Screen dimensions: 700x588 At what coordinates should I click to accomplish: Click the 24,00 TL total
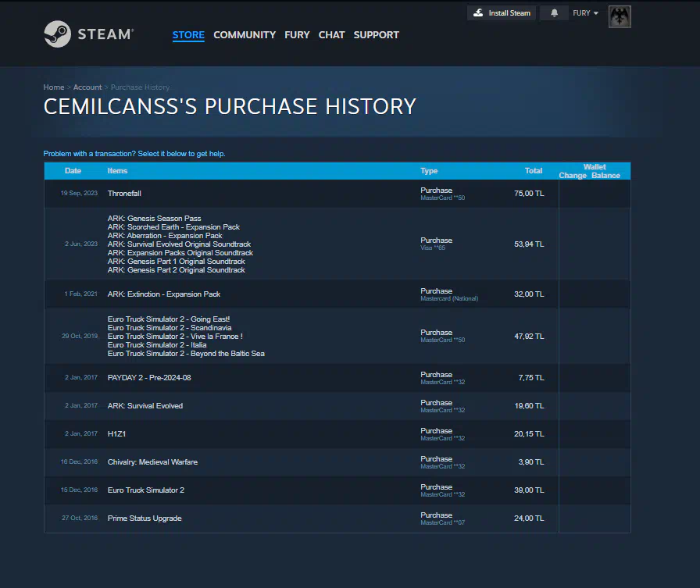(529, 519)
